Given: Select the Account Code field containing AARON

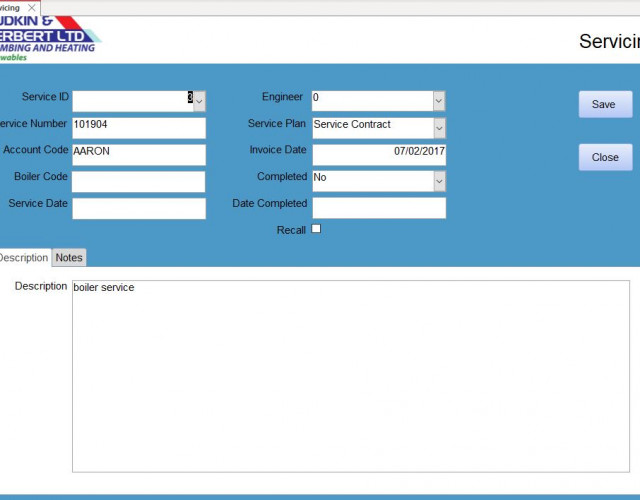Looking at the screenshot, I should pos(138,155).
